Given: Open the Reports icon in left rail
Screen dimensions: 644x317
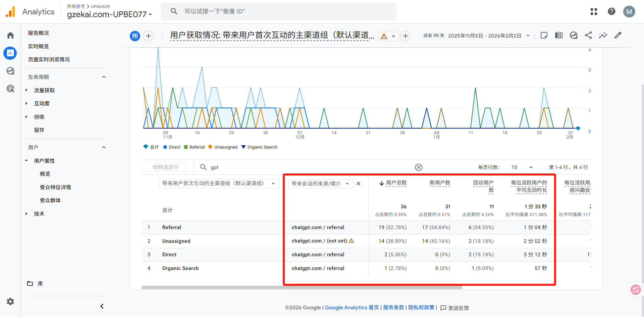Looking at the screenshot, I should (x=10, y=53).
